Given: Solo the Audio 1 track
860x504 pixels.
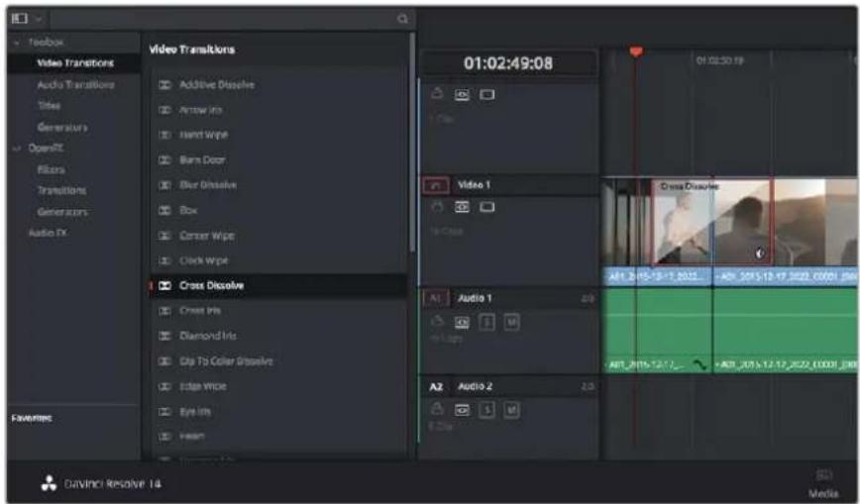Looking at the screenshot, I should 487,323.
